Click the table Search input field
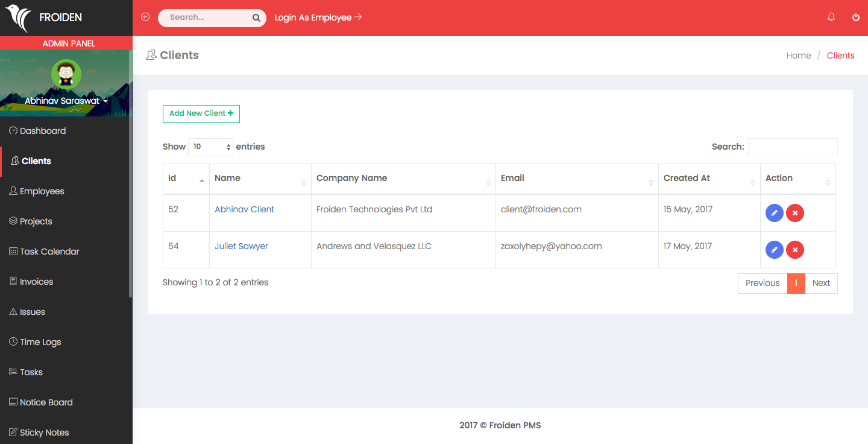Viewport: 868px width, 444px height. coord(792,147)
